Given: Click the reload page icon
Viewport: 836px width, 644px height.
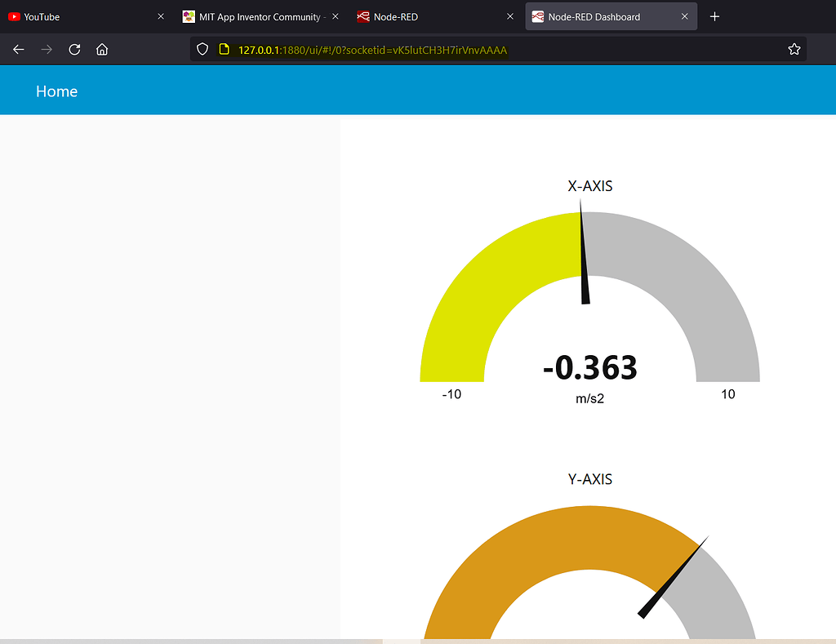Looking at the screenshot, I should [74, 50].
